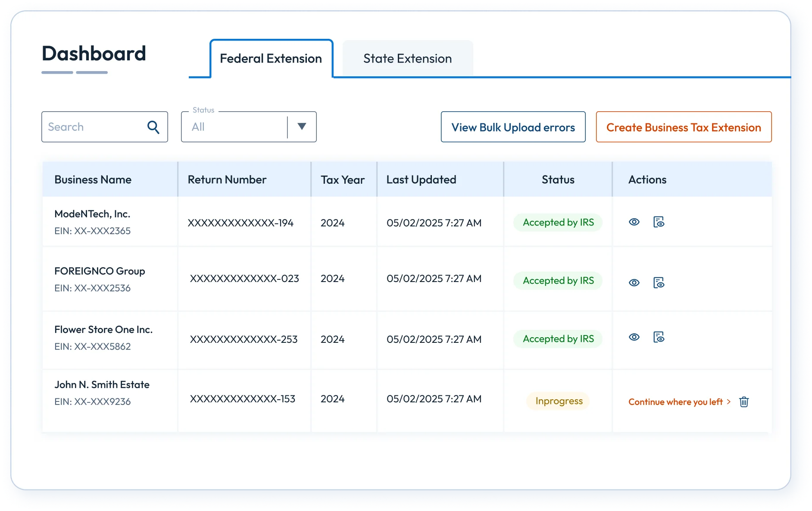
Task: Expand the Status dropdown arrow
Action: [302, 126]
